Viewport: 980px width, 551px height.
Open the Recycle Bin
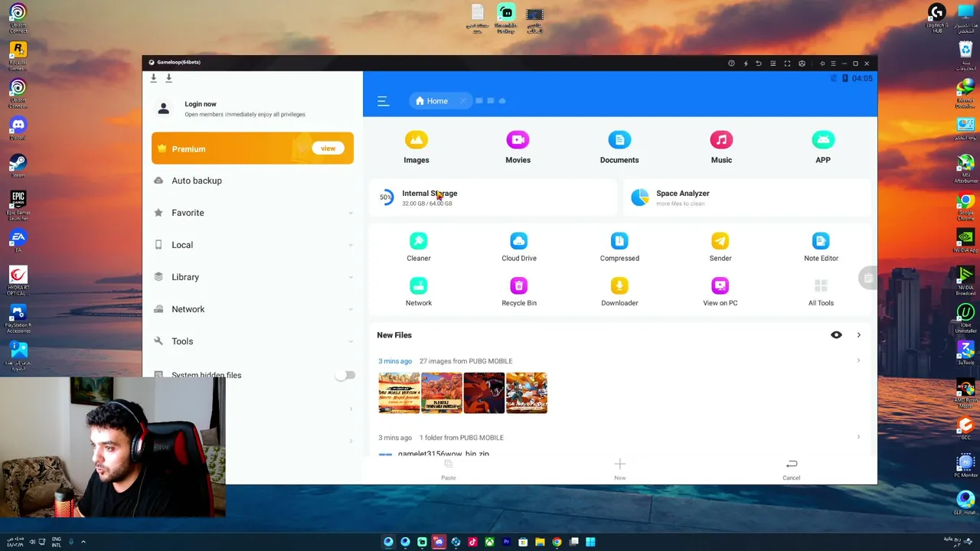519,292
